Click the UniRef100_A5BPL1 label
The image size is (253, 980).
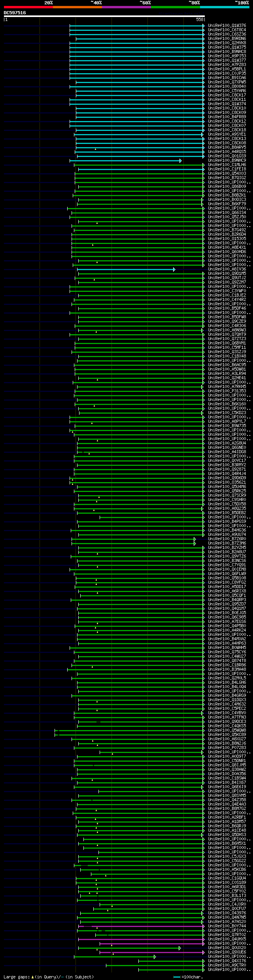click(x=227, y=69)
